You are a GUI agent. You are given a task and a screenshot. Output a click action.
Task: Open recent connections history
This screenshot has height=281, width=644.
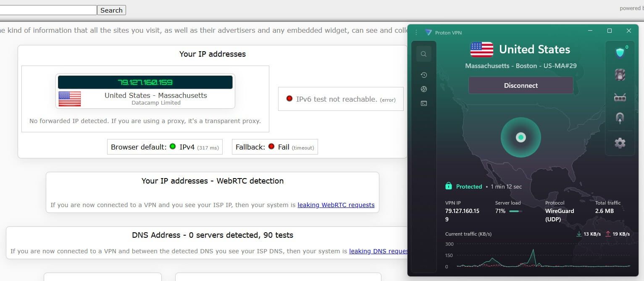423,75
